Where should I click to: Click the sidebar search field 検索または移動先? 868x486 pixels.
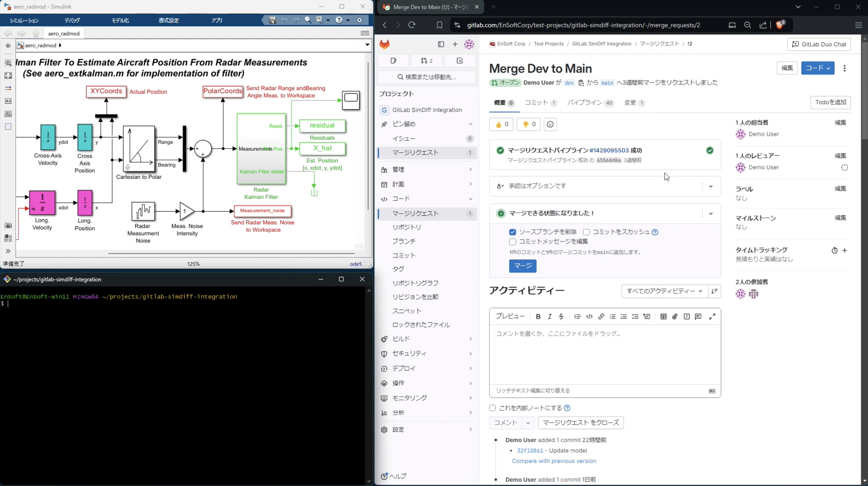[426, 77]
